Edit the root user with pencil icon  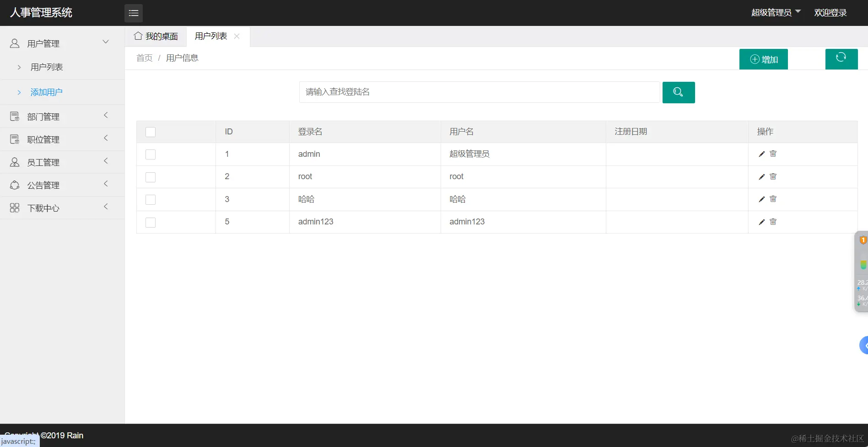coord(762,177)
